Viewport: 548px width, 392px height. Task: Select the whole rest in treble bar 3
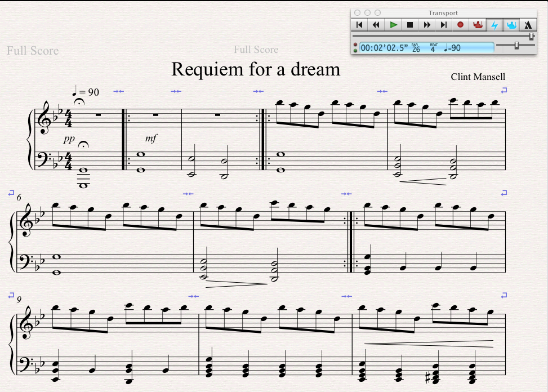point(218,114)
